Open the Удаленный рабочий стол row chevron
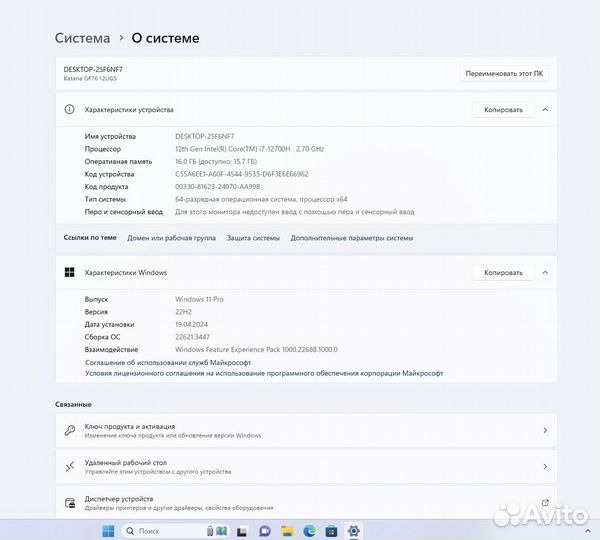Screen dimensions: 600x540 (x=544, y=467)
